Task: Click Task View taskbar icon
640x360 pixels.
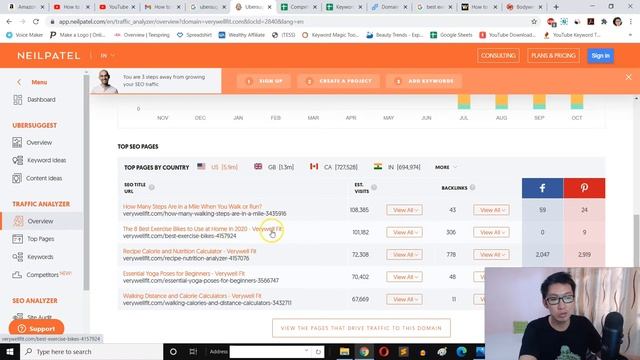Action: click(x=193, y=351)
